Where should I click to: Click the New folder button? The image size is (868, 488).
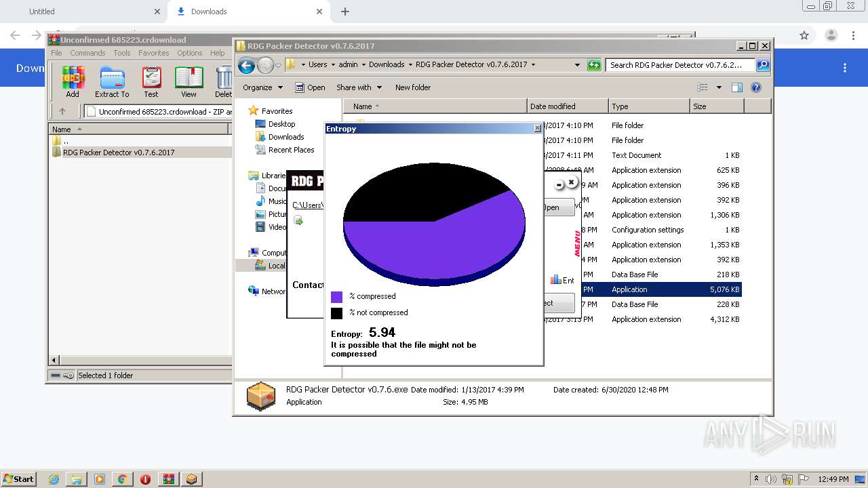[413, 87]
